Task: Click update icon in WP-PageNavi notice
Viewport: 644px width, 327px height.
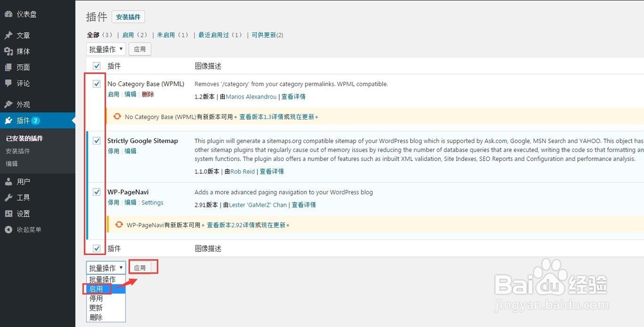Action: coord(118,225)
